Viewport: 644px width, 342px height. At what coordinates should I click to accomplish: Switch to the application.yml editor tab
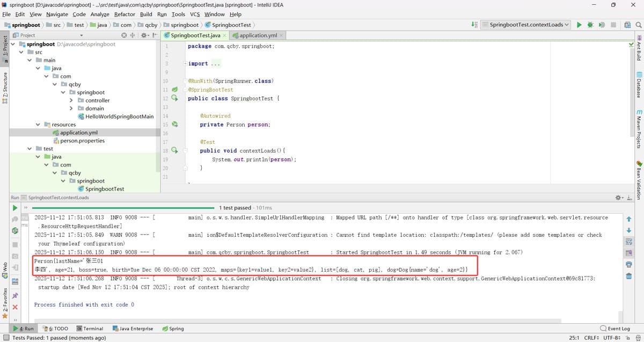click(x=258, y=35)
